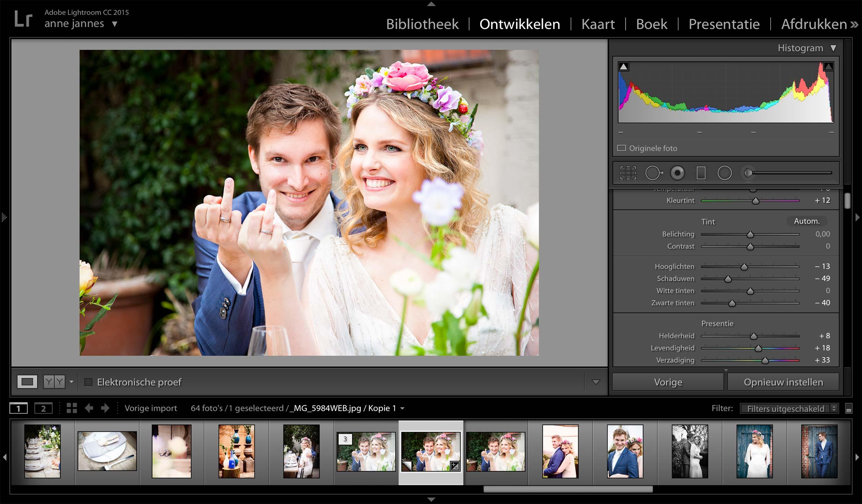Image resolution: width=862 pixels, height=504 pixels.
Task: Open the Presentatie module
Action: tap(724, 24)
